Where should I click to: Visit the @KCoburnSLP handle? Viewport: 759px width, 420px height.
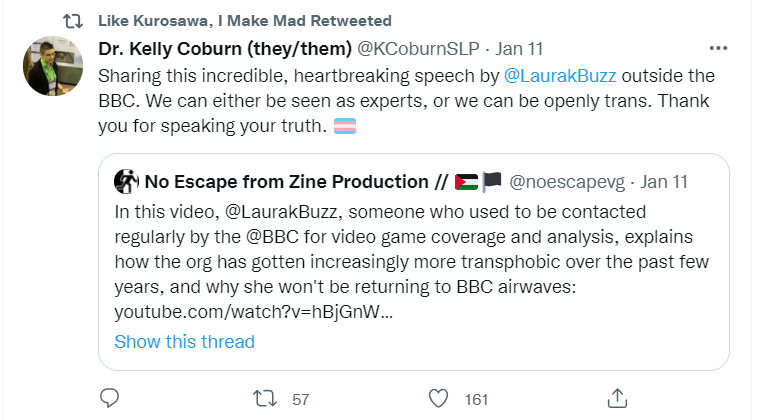[x=415, y=48]
